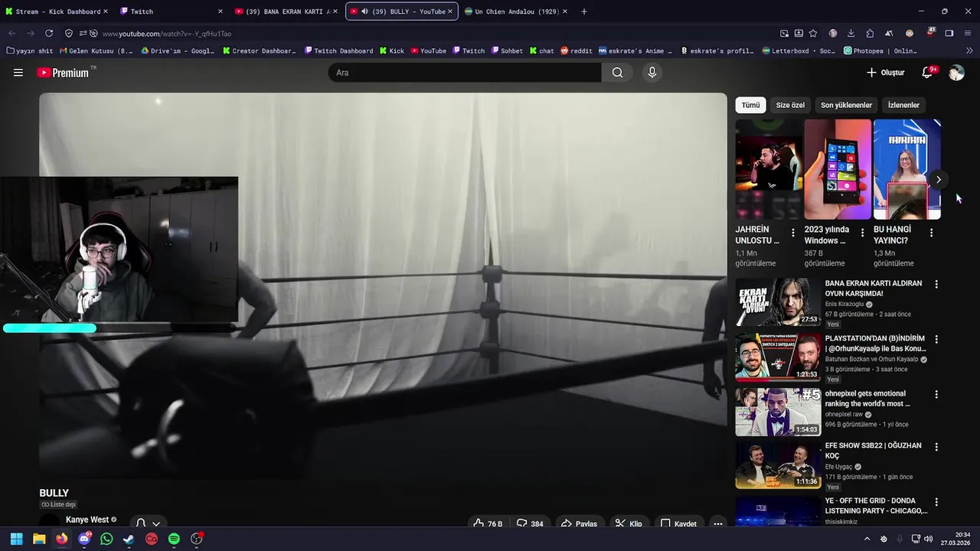Open YouTube notifications bell with 9+ badge
The image size is (980, 551).
[x=927, y=73]
